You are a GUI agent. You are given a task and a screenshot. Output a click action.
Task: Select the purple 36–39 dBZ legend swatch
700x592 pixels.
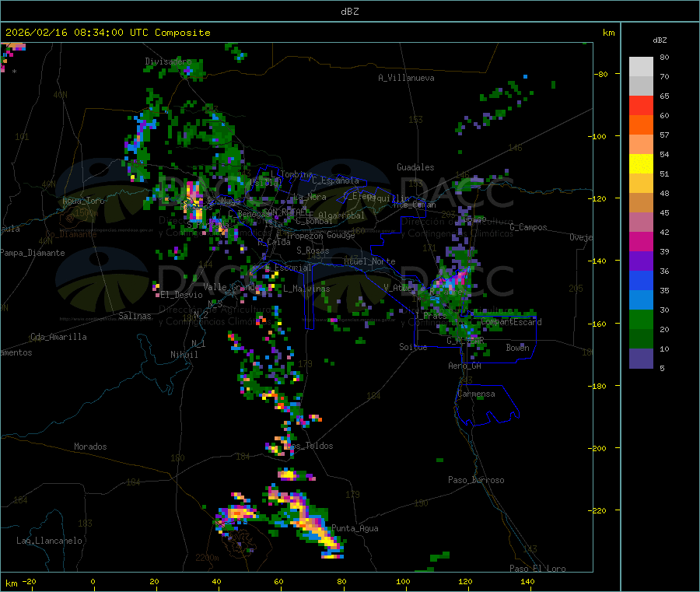point(641,261)
